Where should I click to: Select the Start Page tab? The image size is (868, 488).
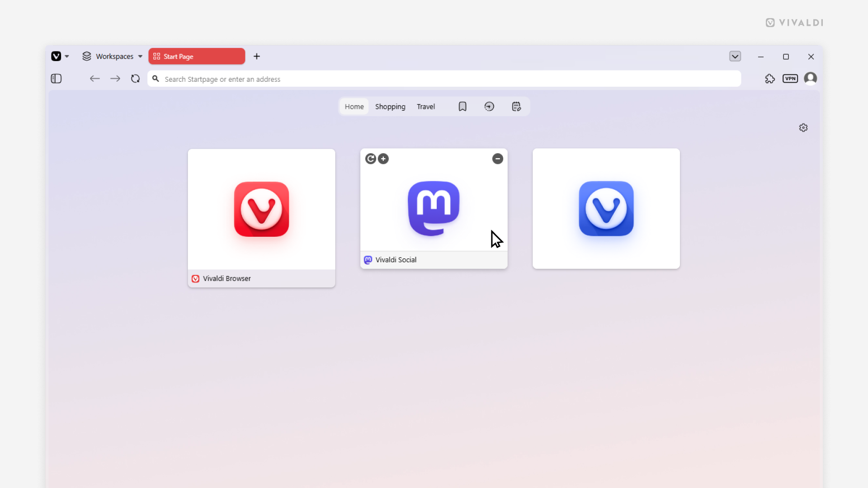(x=197, y=56)
